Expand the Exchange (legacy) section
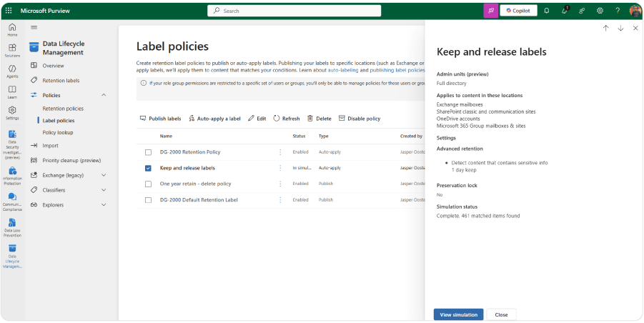The height and width of the screenshot is (323, 644). tap(104, 175)
